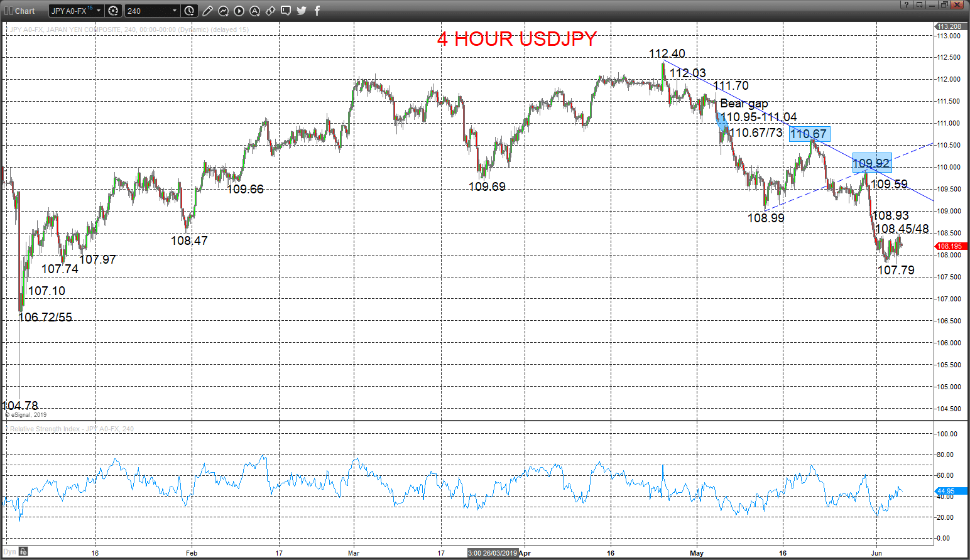Click the lock icon next to Dyn
970x560 pixels.
pyautogui.click(x=24, y=552)
